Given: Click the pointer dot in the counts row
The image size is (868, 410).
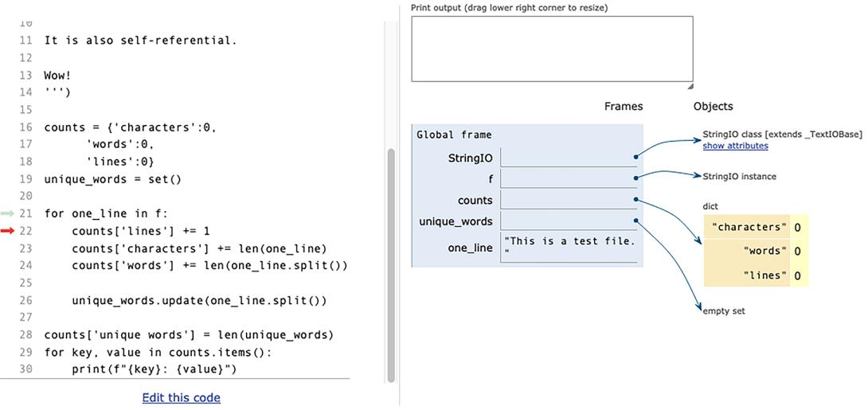Looking at the screenshot, I should (x=635, y=200).
